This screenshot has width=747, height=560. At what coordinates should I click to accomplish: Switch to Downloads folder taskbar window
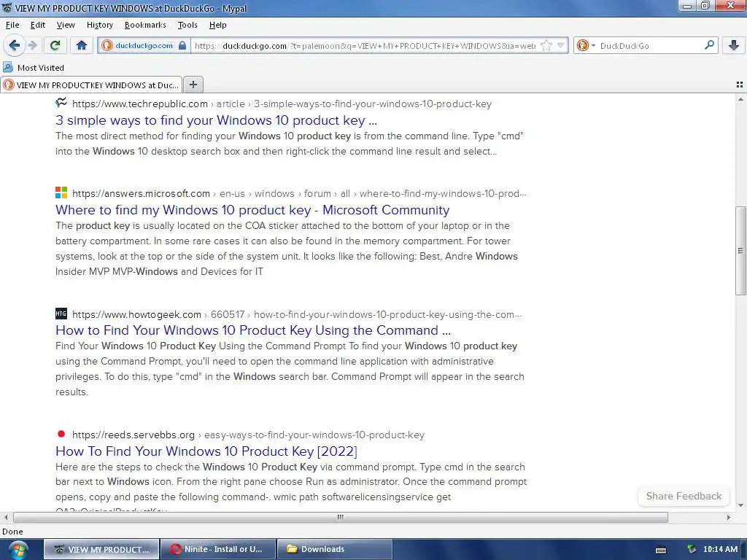[335, 549]
